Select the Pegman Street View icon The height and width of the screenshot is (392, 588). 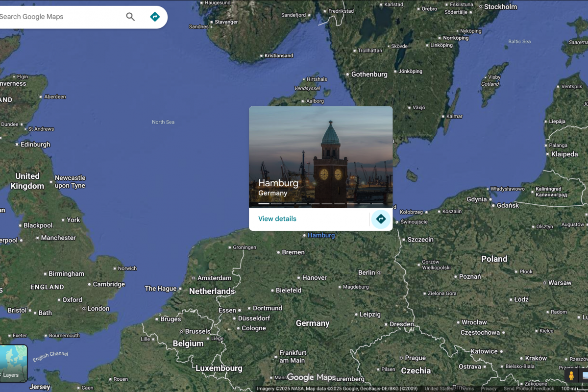pos(572,376)
